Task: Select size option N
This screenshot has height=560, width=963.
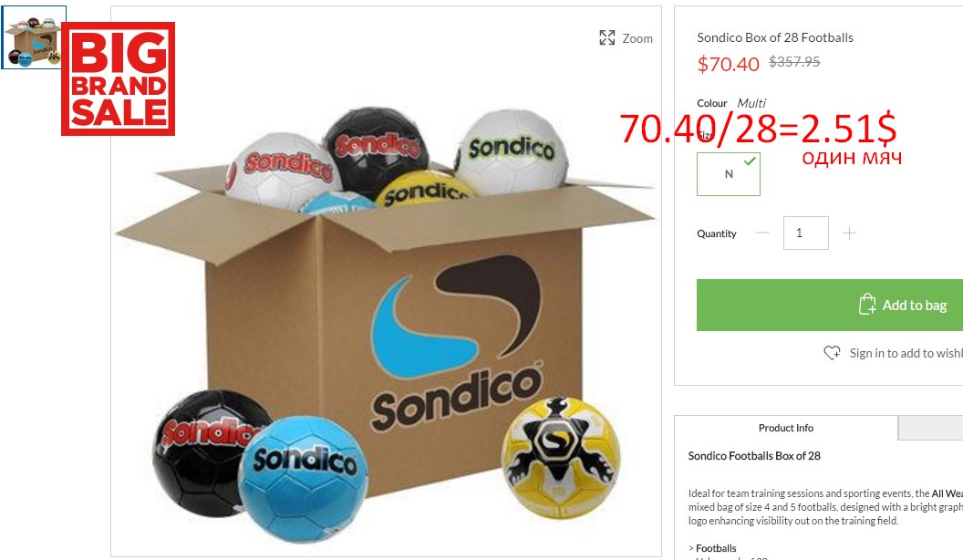Action: point(729,174)
